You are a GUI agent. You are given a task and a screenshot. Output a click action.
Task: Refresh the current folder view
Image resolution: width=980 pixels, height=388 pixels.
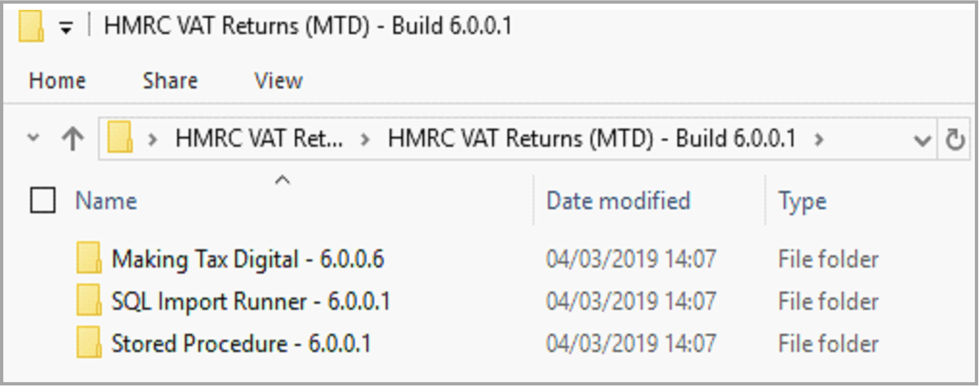(955, 139)
